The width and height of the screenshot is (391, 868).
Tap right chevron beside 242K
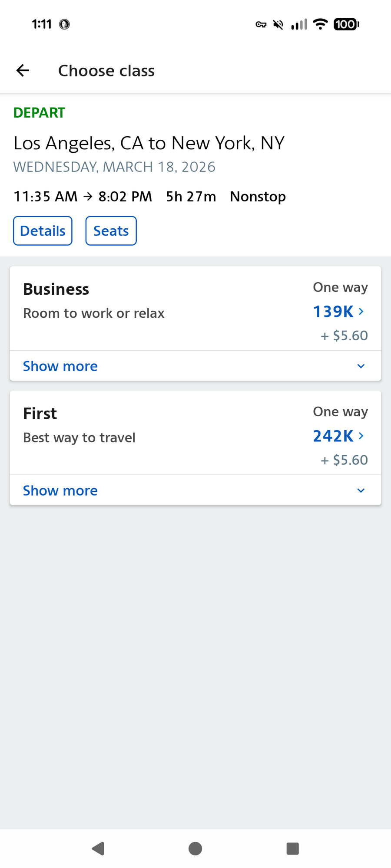[x=361, y=436]
